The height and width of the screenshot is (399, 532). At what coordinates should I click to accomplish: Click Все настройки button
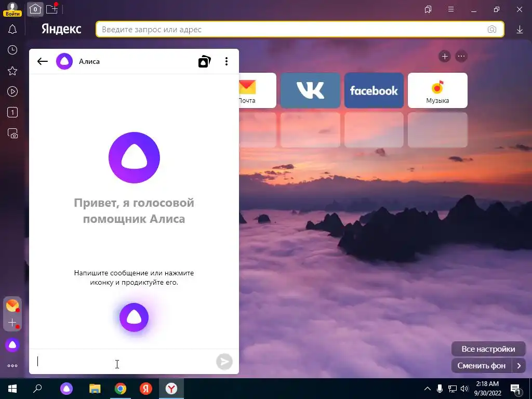click(x=488, y=349)
